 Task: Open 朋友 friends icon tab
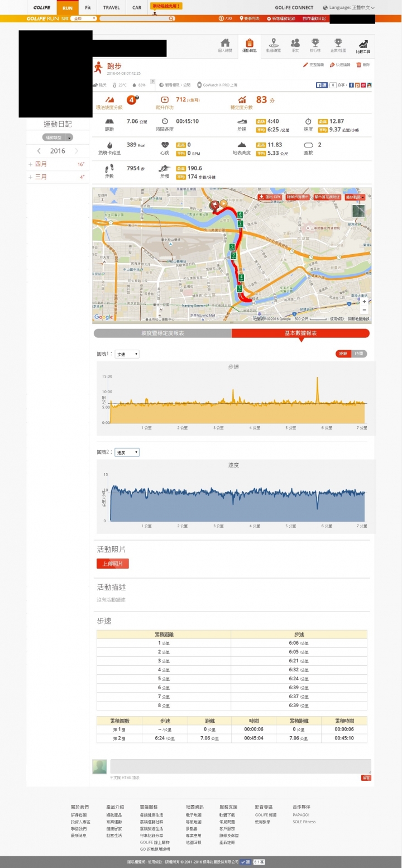(295, 46)
